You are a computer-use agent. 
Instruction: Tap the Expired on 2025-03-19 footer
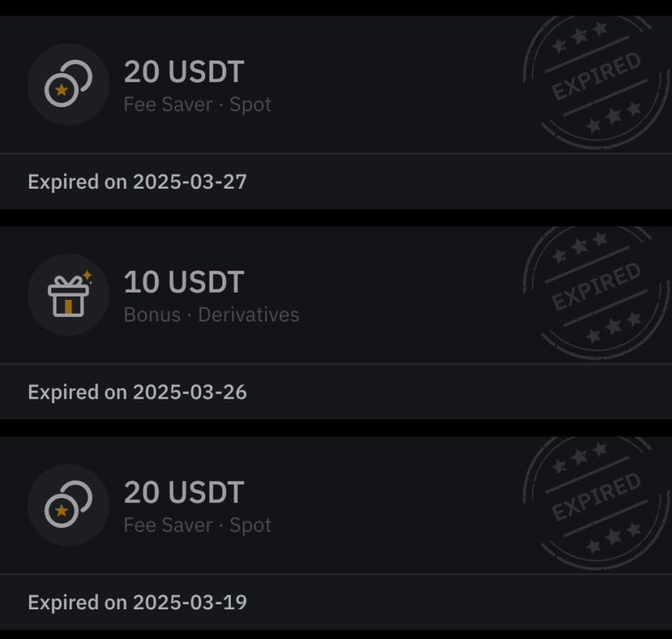pyautogui.click(x=137, y=603)
